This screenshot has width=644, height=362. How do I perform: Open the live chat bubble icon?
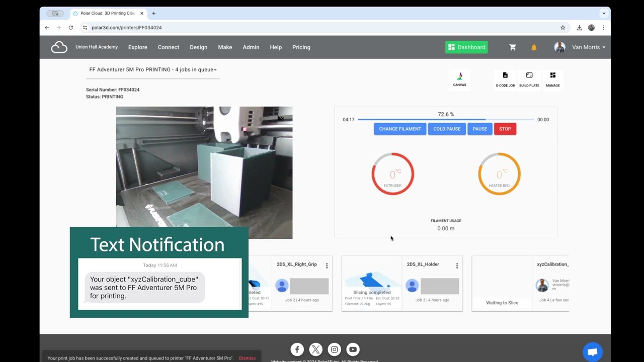point(593,352)
